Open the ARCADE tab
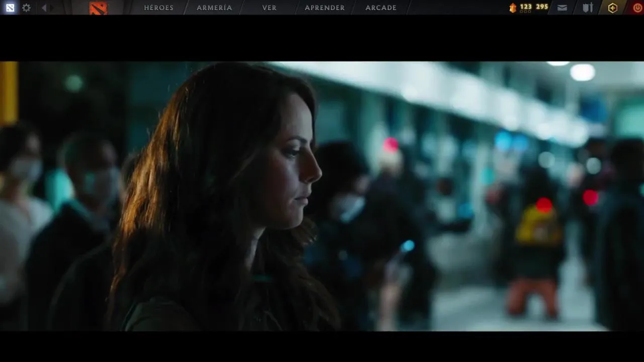This screenshot has height=362, width=644. (381, 8)
